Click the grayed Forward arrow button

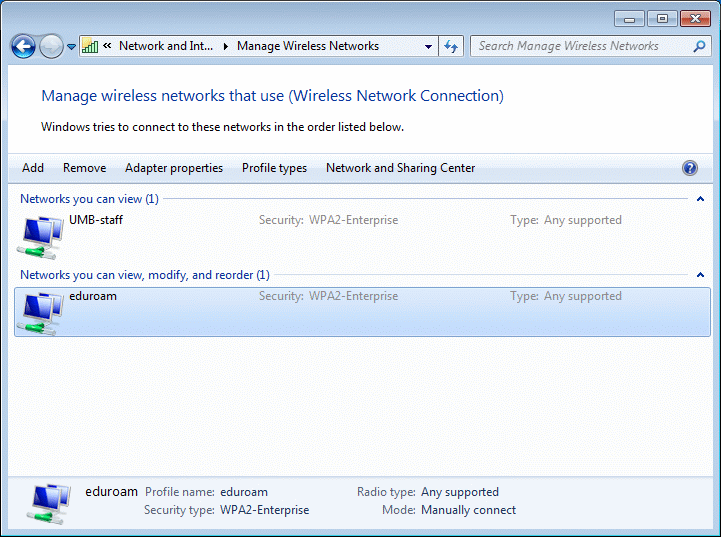pos(51,46)
